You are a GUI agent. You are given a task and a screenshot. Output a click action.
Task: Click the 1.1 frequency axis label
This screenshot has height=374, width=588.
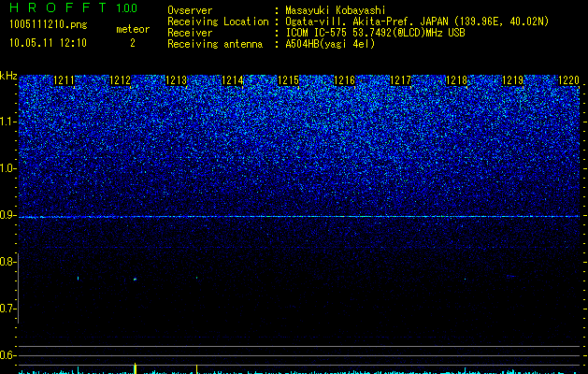[8, 122]
